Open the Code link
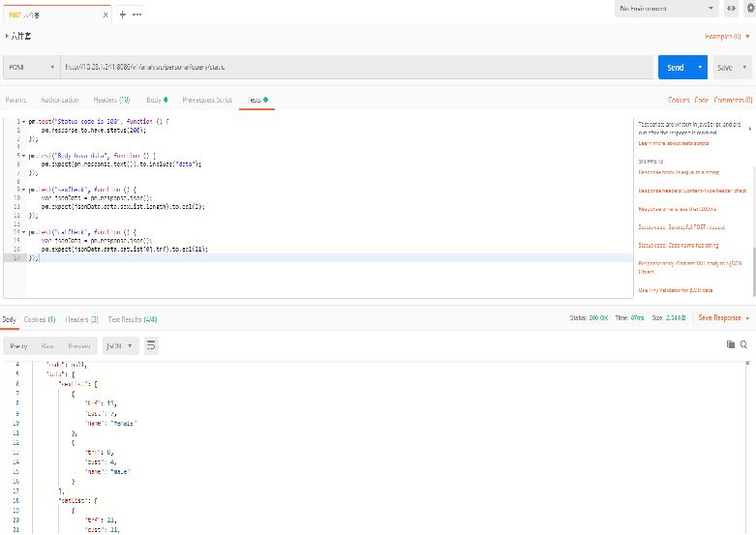This screenshot has width=756, height=535. (x=702, y=101)
